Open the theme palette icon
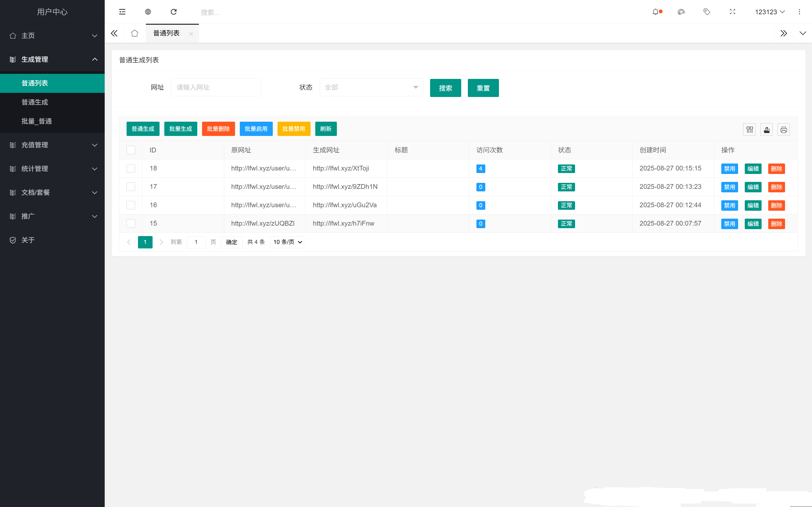Image resolution: width=812 pixels, height=507 pixels. (681, 12)
